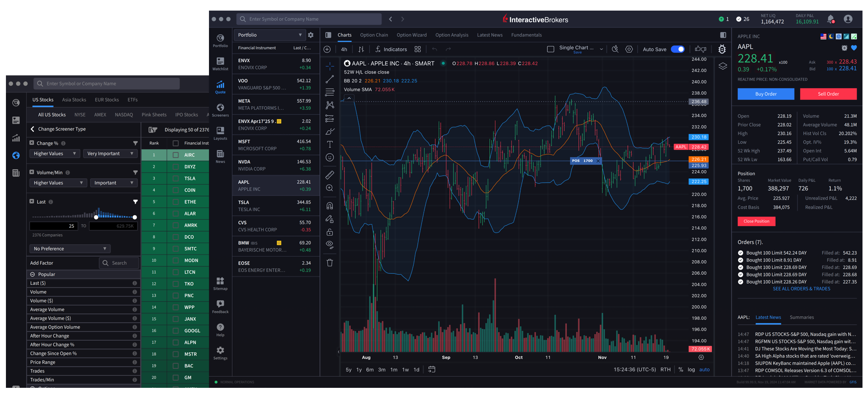Open the Portfolio list dropdown
The width and height of the screenshot is (868, 398).
coord(269,35)
